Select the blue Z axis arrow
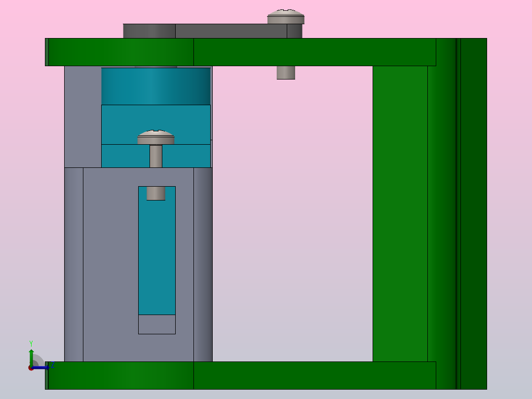 coord(40,367)
